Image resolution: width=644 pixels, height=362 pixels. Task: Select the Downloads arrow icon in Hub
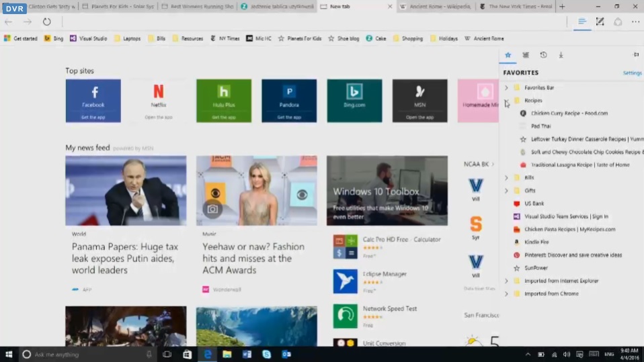561,55
